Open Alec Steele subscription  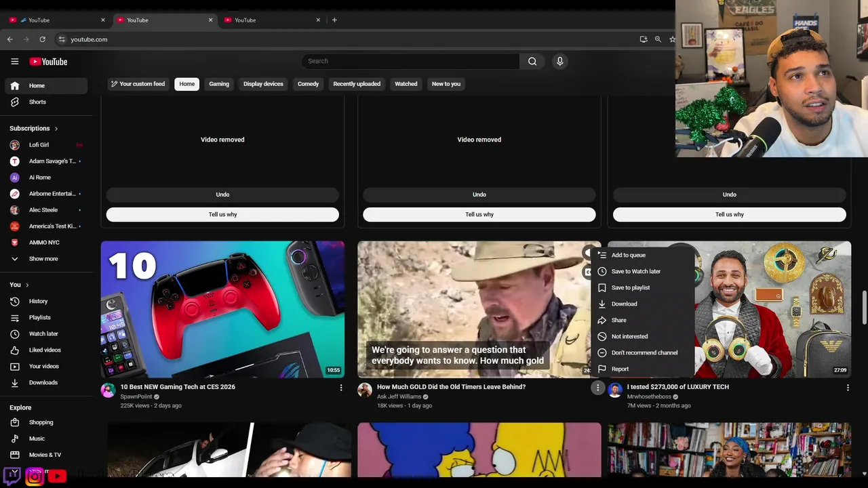(46, 210)
